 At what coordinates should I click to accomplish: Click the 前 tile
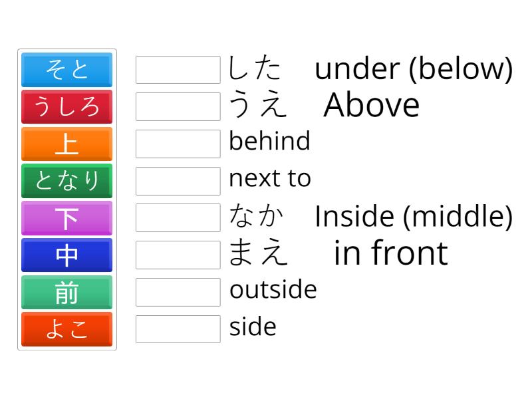66,293
